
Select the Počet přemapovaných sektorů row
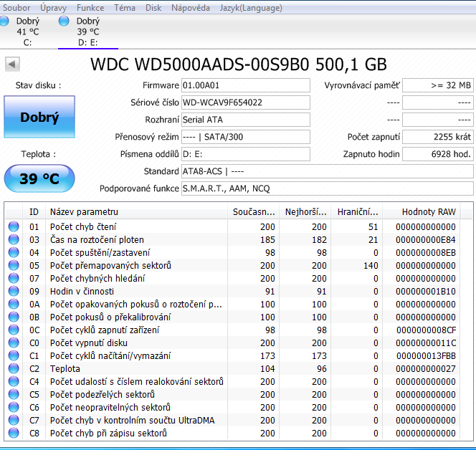110,266
